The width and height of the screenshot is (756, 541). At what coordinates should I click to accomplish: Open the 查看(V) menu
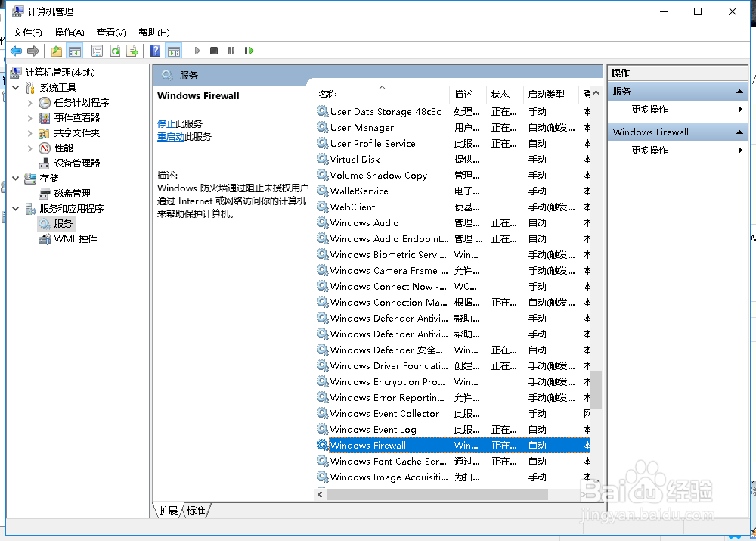click(x=111, y=33)
